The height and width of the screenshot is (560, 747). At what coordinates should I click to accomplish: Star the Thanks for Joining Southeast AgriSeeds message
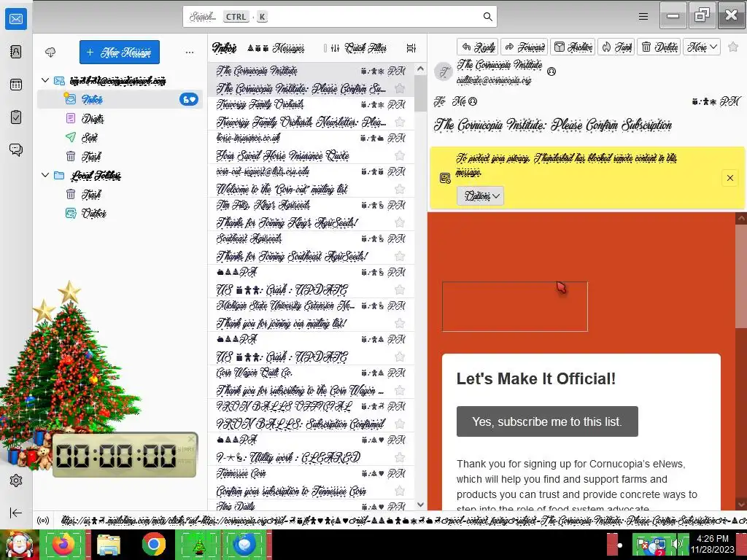400,256
